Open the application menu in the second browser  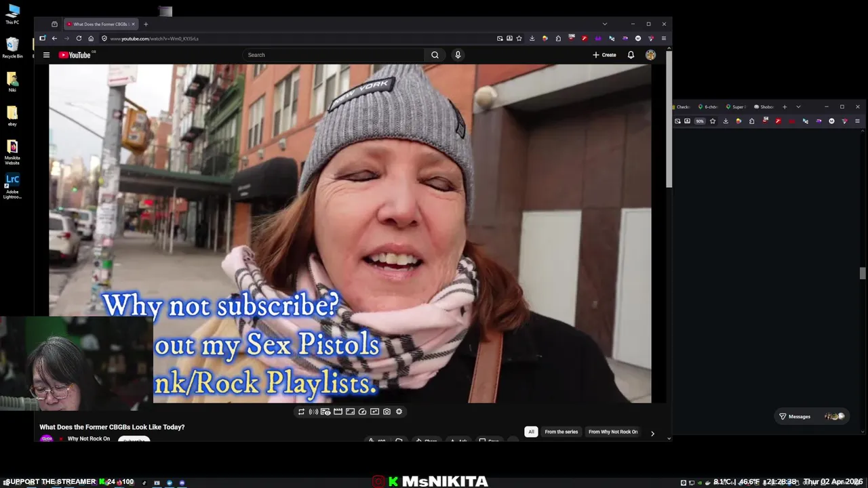tap(857, 121)
